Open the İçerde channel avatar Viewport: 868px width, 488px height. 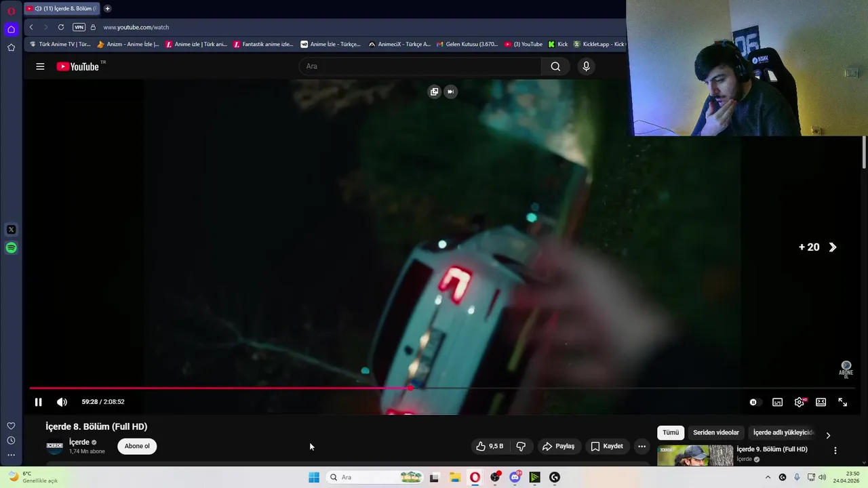(54, 446)
